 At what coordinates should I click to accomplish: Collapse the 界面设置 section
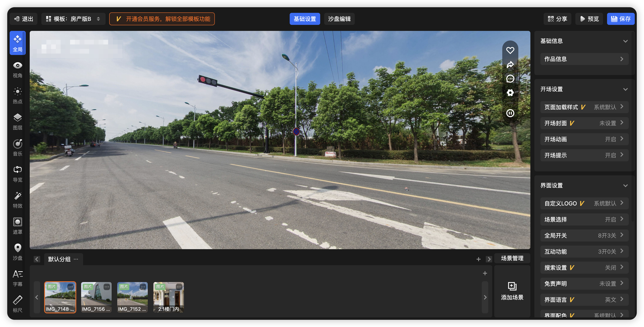[626, 185]
